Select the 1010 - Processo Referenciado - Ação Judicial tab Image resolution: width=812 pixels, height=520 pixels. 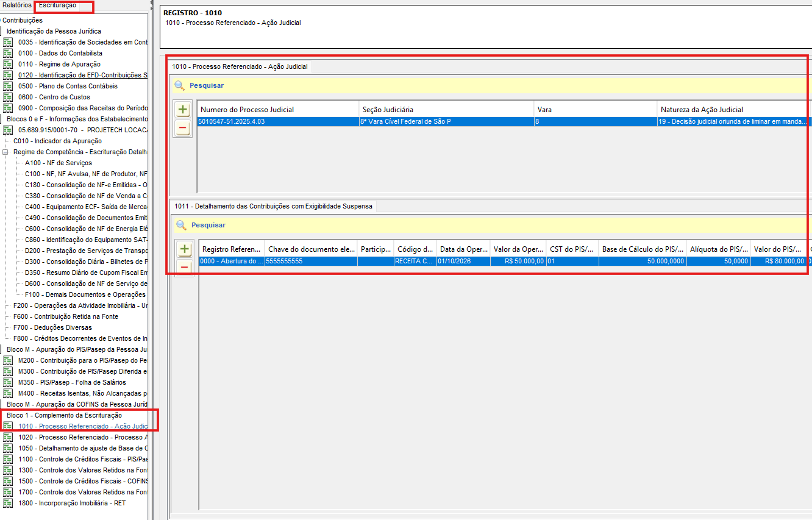[240, 66]
